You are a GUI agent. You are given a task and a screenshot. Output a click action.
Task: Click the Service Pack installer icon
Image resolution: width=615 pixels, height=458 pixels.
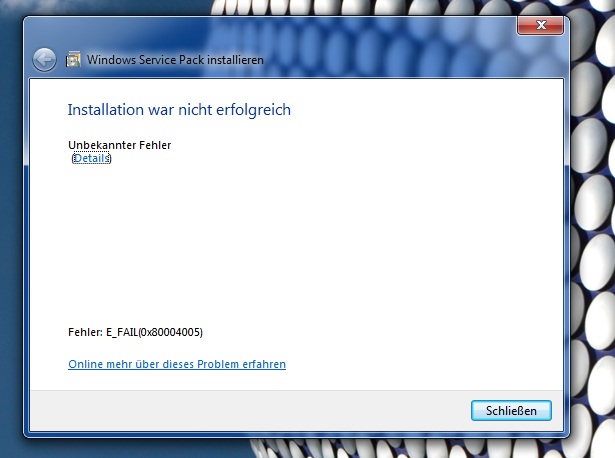coord(73,59)
